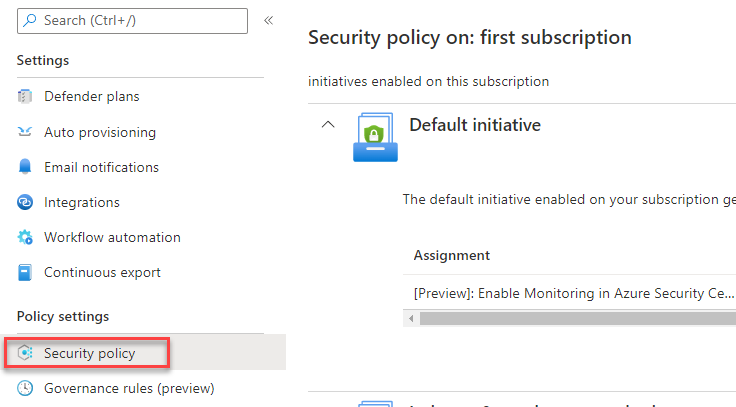
Task: Click the Default initiative shield icon
Action: 375,138
